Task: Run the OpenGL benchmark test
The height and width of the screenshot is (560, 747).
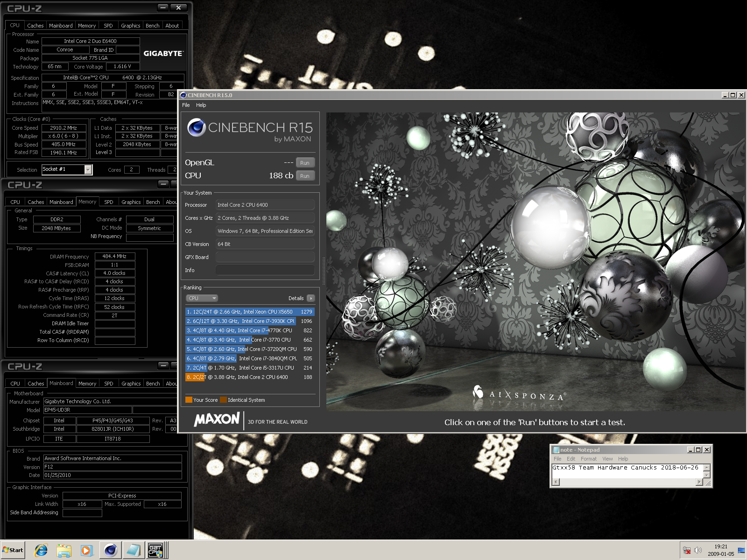Action: 305,163
